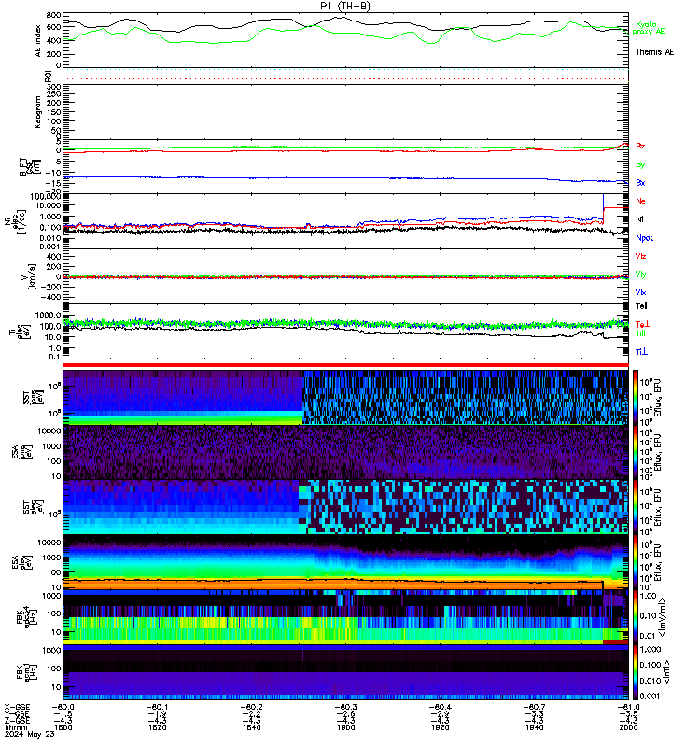Select the blue Ti perpendicular legend label

641,352
